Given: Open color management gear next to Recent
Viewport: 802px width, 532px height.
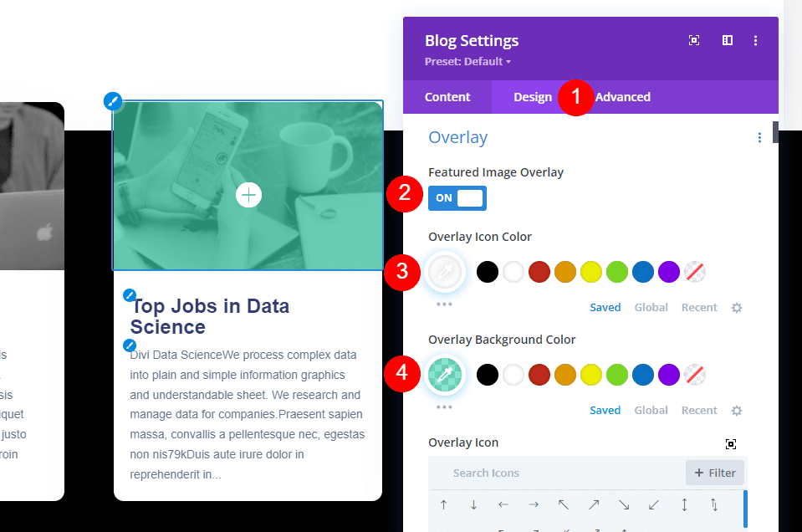Looking at the screenshot, I should (x=737, y=307).
